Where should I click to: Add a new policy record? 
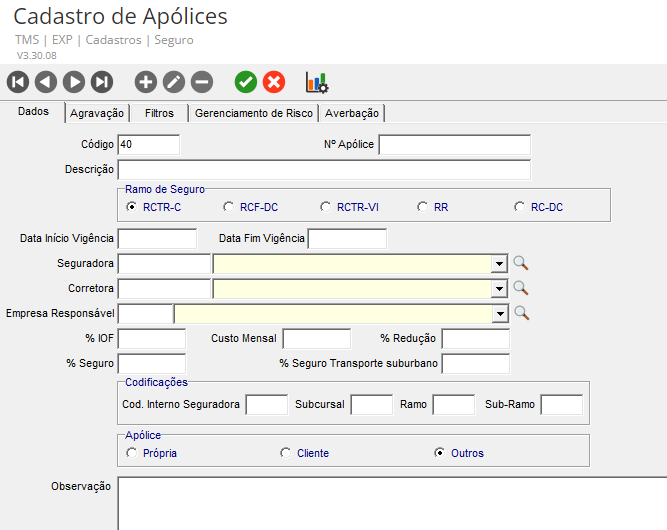146,82
